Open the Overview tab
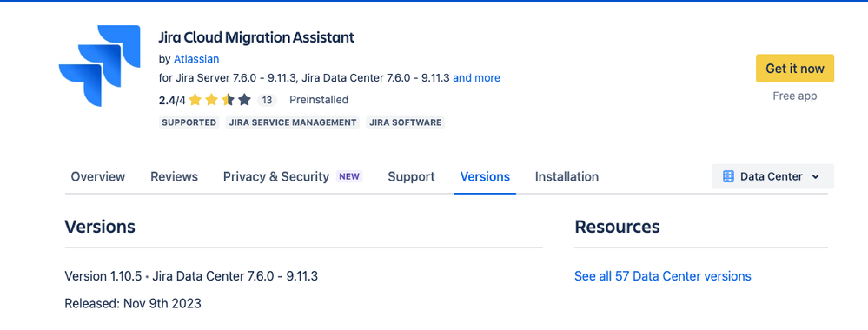This screenshot has width=868, height=330. (x=98, y=176)
